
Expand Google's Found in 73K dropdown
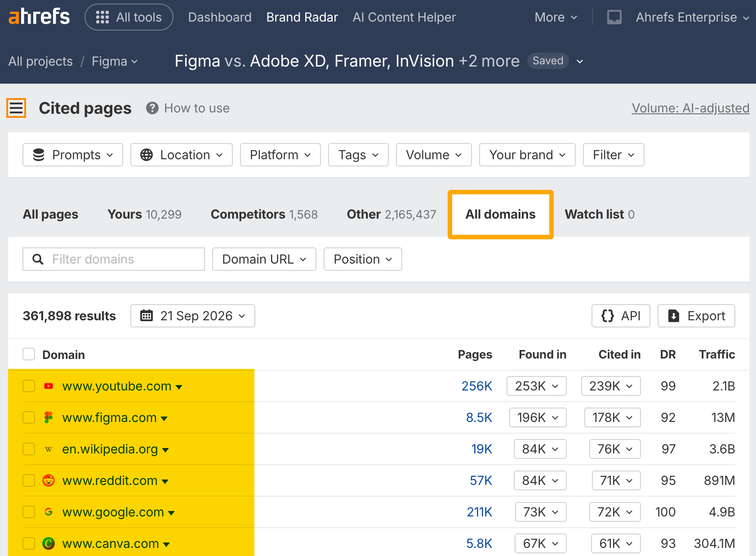541,512
